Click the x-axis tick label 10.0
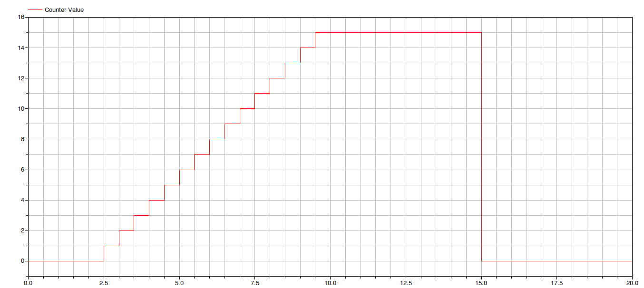Image resolution: width=644 pixels, height=288 pixels. (x=330, y=283)
